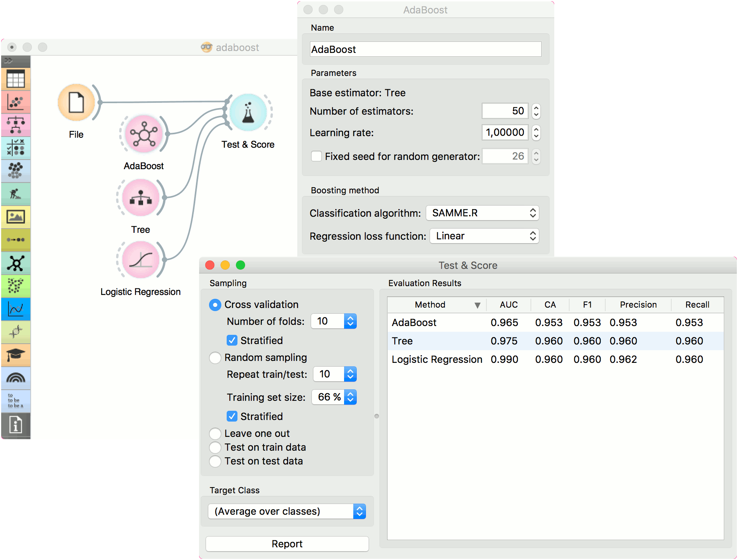The height and width of the screenshot is (560, 738).
Task: Click the 'Base estimator: Tree' label
Action: pyautogui.click(x=357, y=93)
